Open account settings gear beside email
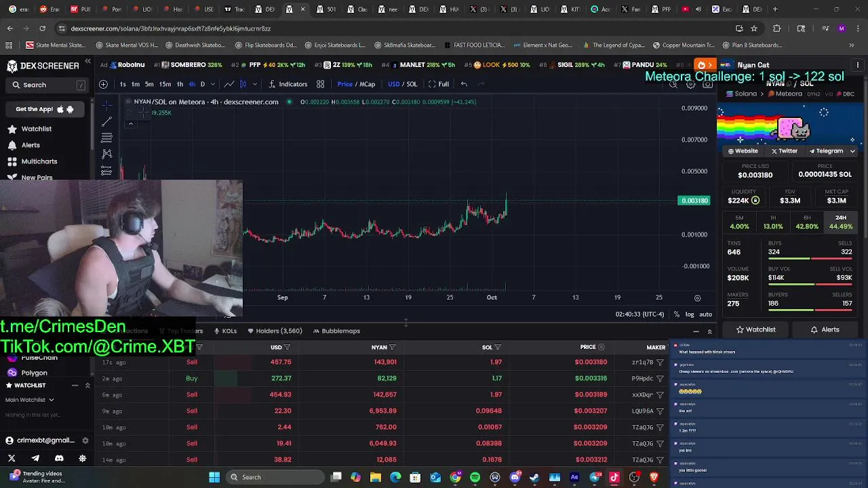This screenshot has height=488, width=868. [85, 440]
